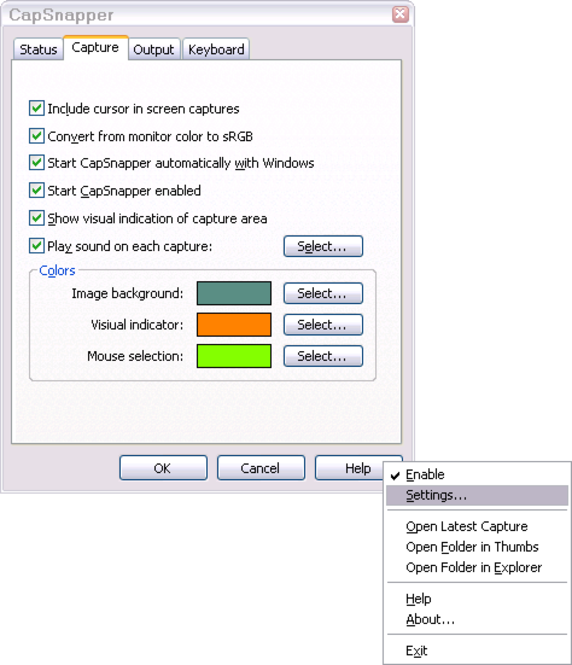Viewport: 572px width, 665px height.
Task: Open About... from the context menu
Action: [x=477, y=620]
